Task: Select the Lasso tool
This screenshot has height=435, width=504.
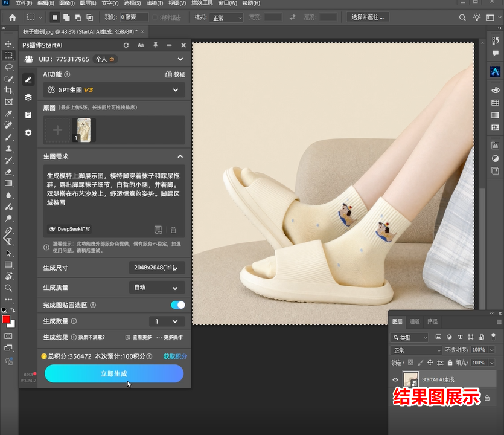Action: [x=8, y=67]
